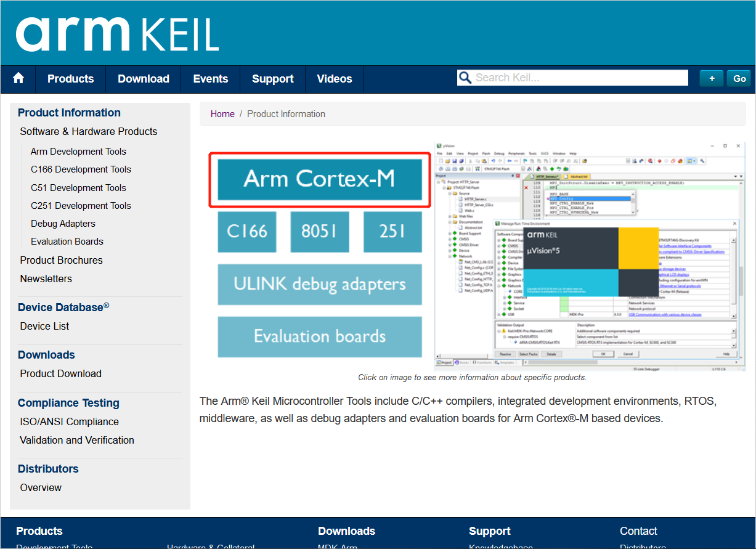
Task: Select the C166 product tile
Action: point(246,232)
